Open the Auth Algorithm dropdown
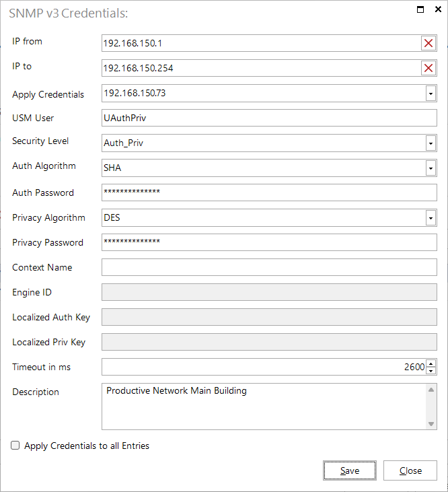This screenshot has width=448, height=492. [431, 168]
